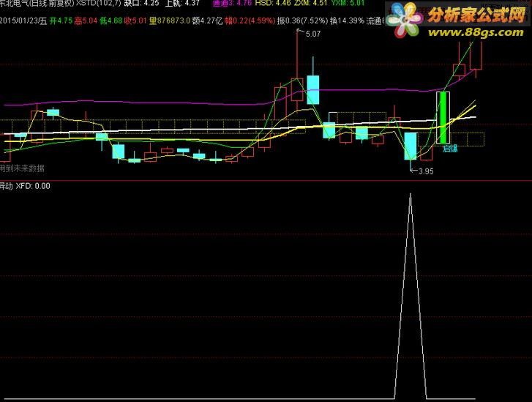Viewport: 532px width, 402px height.
Task: Select the open price value 开4.75
Action: (61, 21)
